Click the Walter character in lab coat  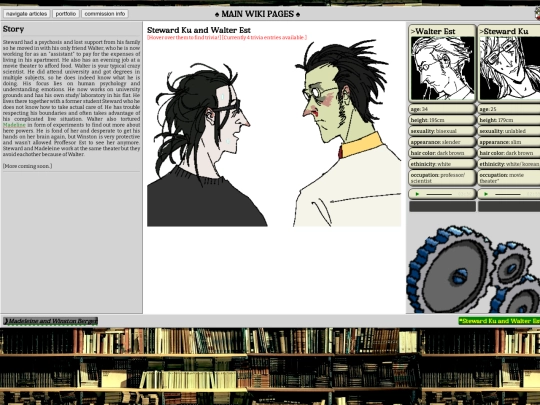pos(347,134)
